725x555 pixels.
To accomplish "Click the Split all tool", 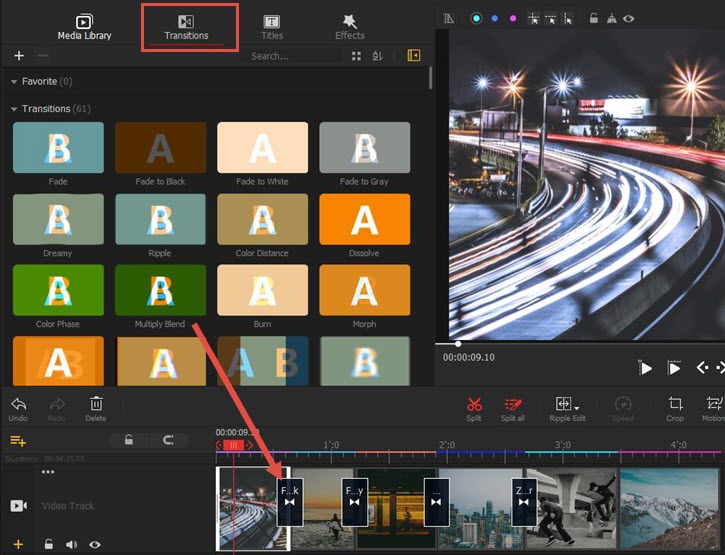I will tap(513, 404).
